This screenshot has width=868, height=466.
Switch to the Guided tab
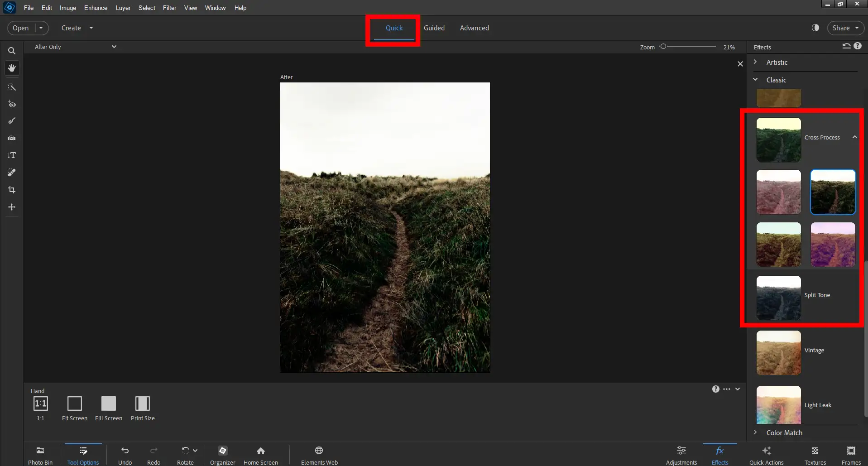pyautogui.click(x=434, y=28)
